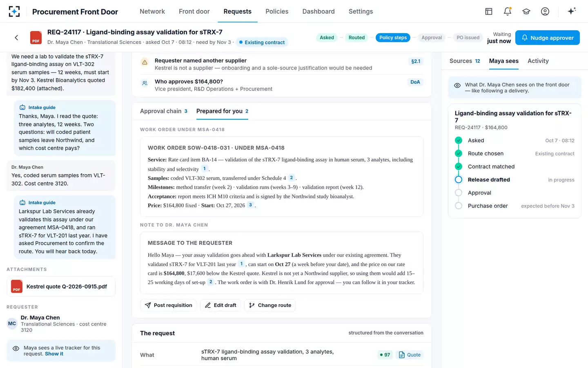Open Settings in the top navigation
Screen dimensions: 588x368
tap(361, 11)
